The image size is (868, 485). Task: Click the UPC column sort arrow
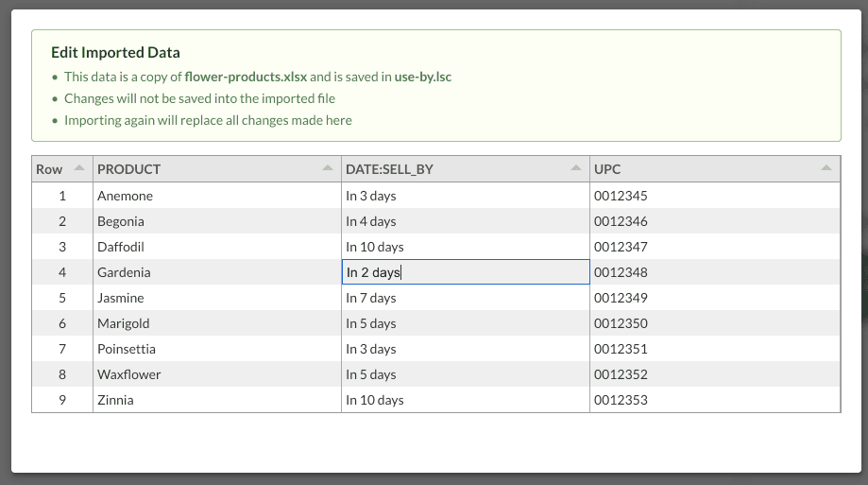826,168
